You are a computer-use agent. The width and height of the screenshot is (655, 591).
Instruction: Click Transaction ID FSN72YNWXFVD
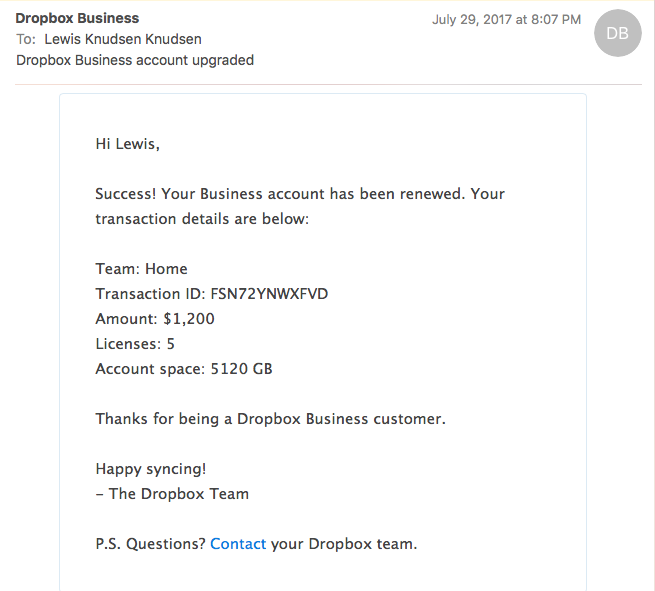(211, 294)
